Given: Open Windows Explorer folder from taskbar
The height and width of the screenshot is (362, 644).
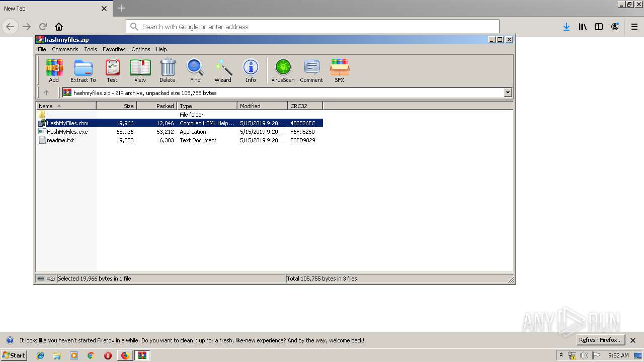Looking at the screenshot, I should [x=57, y=355].
